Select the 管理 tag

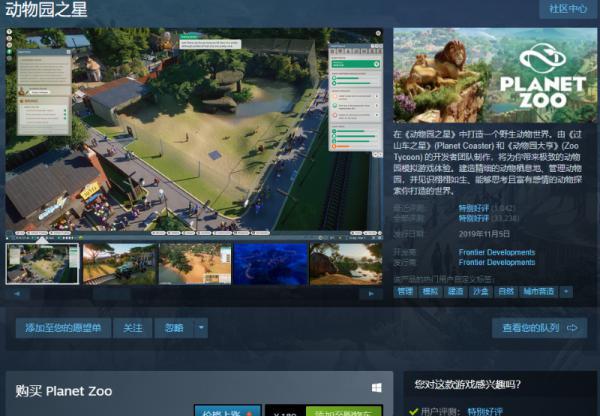(x=405, y=292)
